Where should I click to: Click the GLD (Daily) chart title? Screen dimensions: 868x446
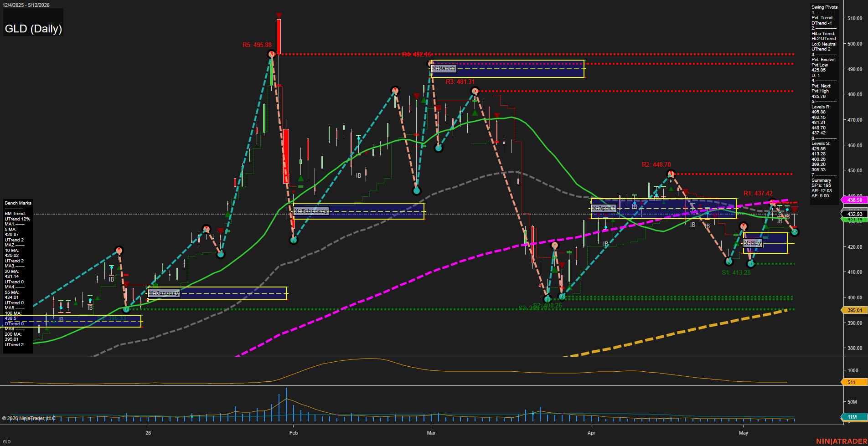[x=33, y=29]
